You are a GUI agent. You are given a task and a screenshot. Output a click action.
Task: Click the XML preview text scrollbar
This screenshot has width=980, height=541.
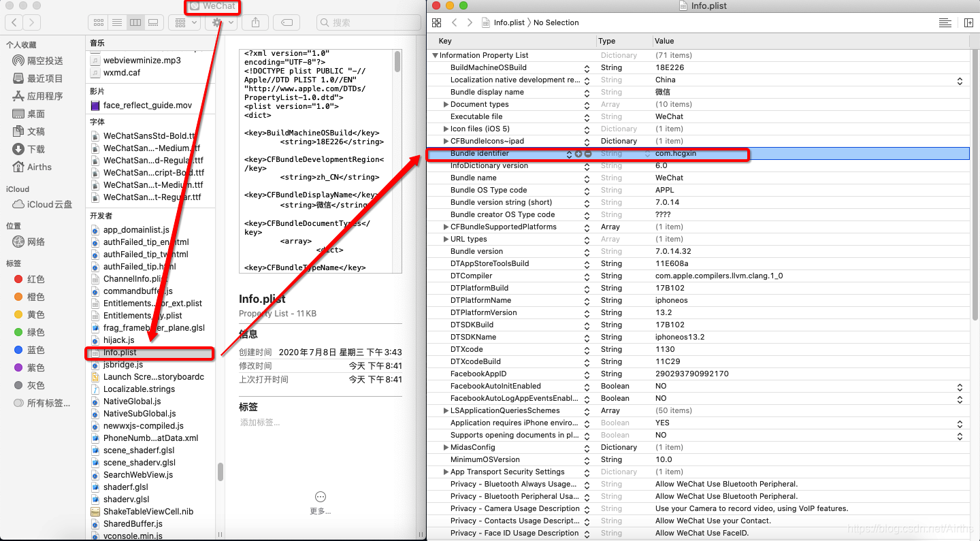397,61
